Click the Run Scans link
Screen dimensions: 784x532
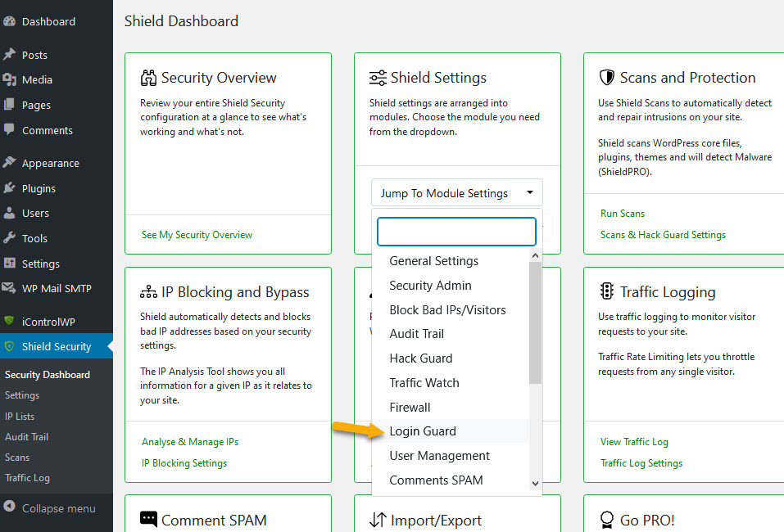click(623, 214)
